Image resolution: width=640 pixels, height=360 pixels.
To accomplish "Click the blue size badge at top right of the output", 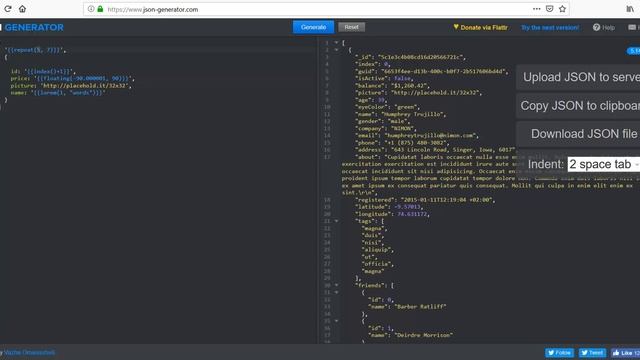I will [633, 51].
